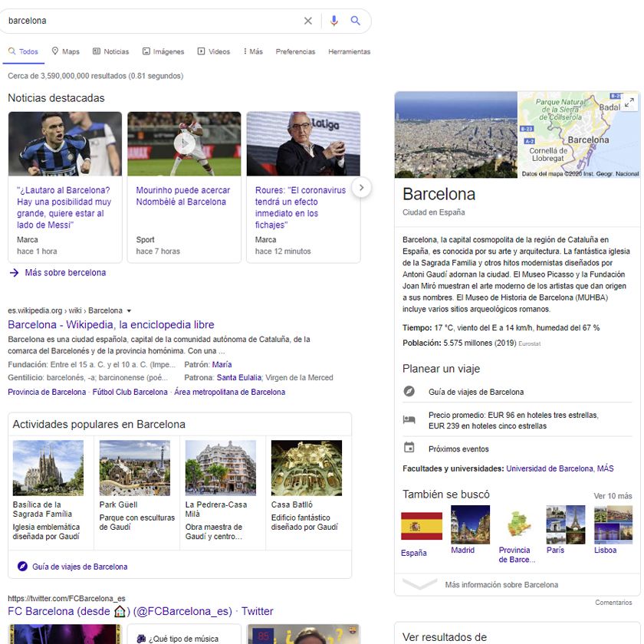
Task: Switch to the Imágenes tab
Action: pos(163,51)
